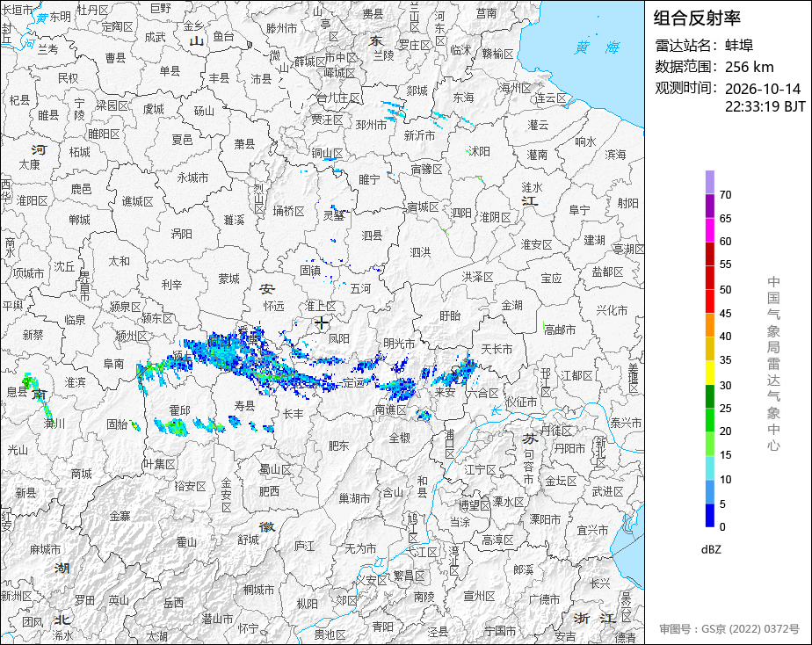Pick the lavender legend color above 70
812x645 pixels.
pos(709,182)
